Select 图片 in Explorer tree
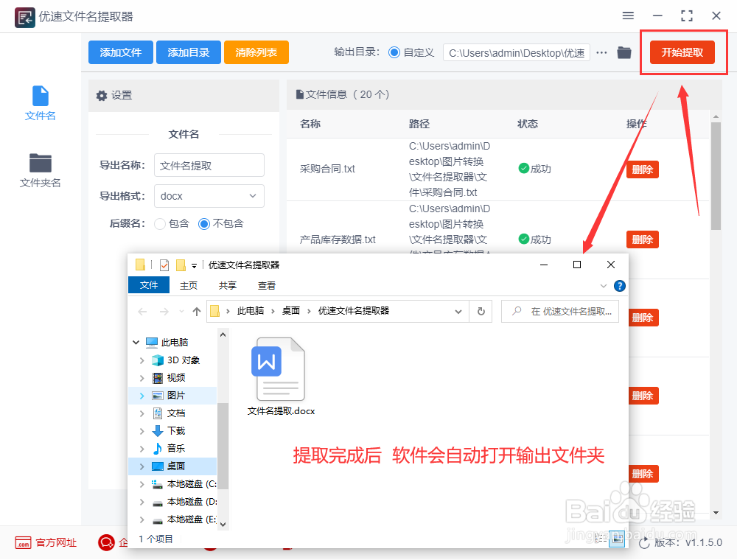Viewport: 737px width, 560px height. coord(173,396)
